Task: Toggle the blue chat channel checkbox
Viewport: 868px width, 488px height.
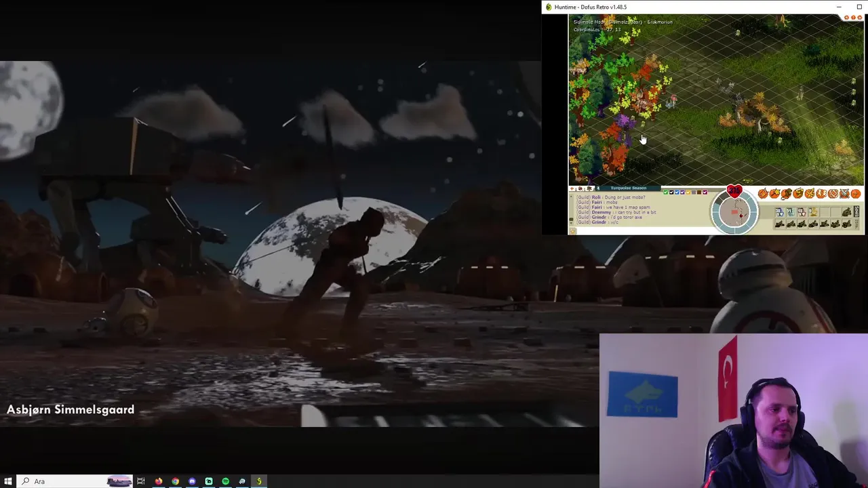Action: (x=677, y=192)
